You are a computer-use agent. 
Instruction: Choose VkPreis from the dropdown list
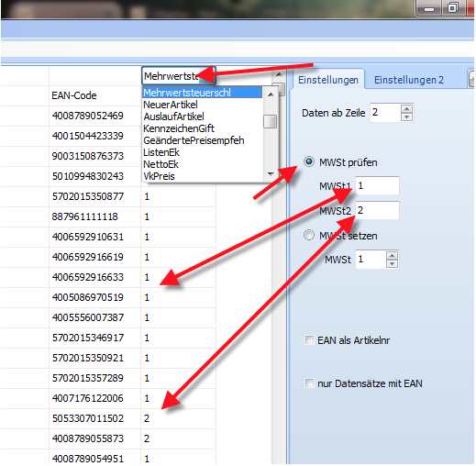pos(159,176)
